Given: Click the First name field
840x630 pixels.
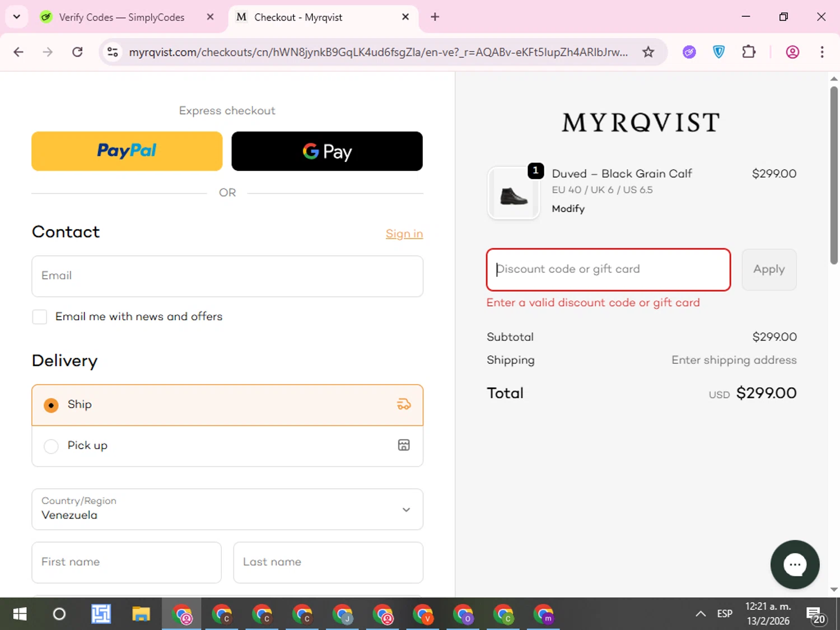Looking at the screenshot, I should point(127,562).
